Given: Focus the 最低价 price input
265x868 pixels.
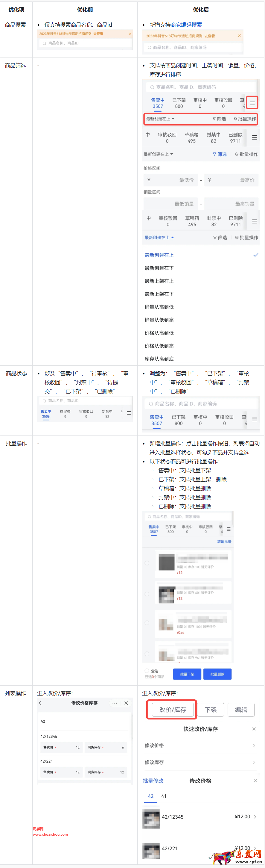Looking at the screenshot, I should 170,180.
